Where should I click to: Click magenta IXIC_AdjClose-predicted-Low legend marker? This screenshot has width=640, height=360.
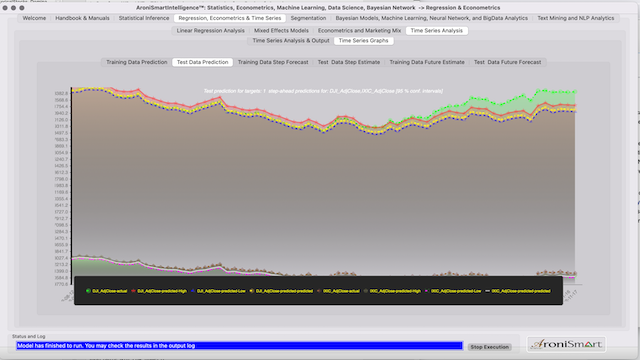coord(427,291)
